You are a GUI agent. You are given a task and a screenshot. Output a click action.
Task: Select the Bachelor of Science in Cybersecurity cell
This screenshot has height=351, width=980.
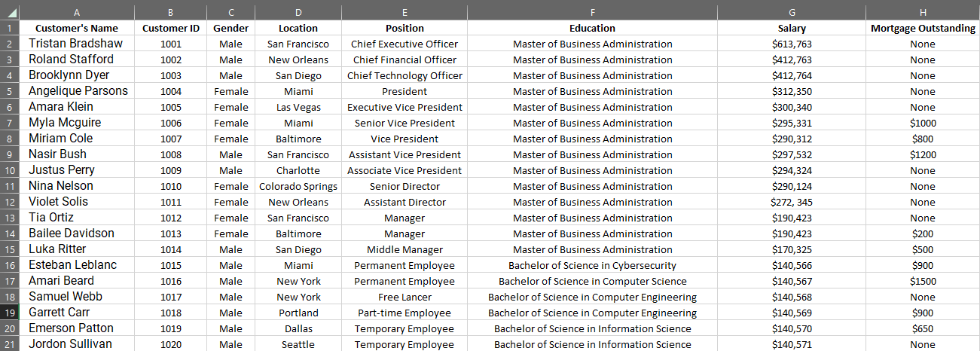[x=592, y=265]
